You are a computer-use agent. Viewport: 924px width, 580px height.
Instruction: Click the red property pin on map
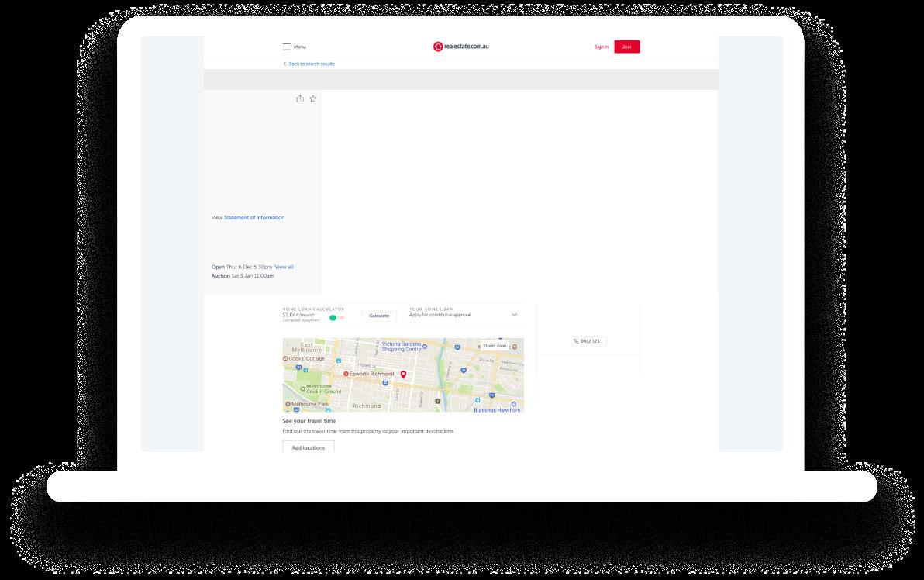coord(403,375)
